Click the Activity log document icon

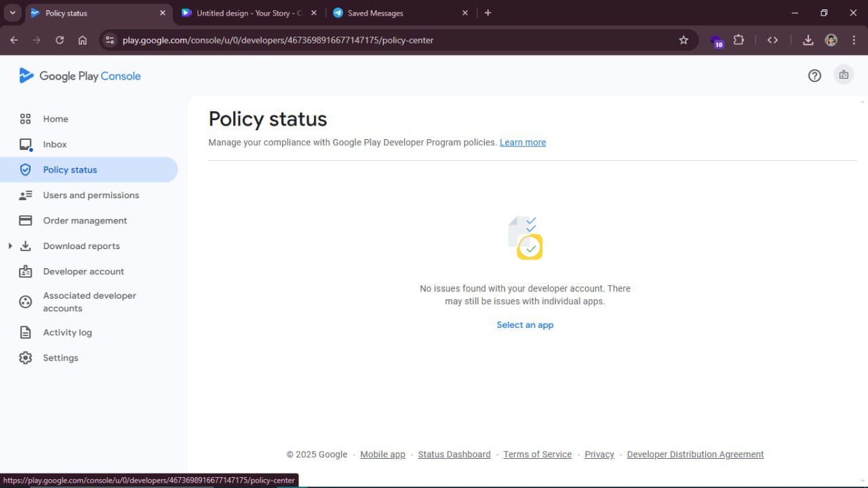click(26, 333)
